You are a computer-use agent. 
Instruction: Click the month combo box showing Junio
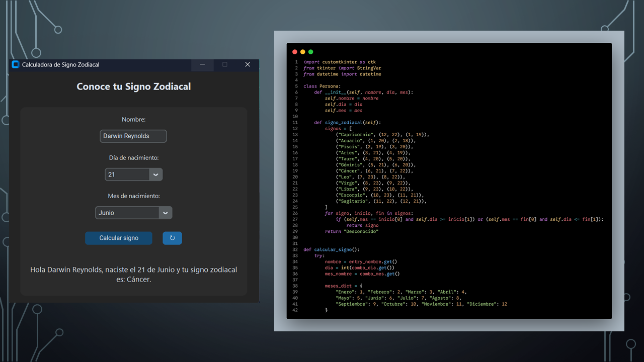coord(128,213)
